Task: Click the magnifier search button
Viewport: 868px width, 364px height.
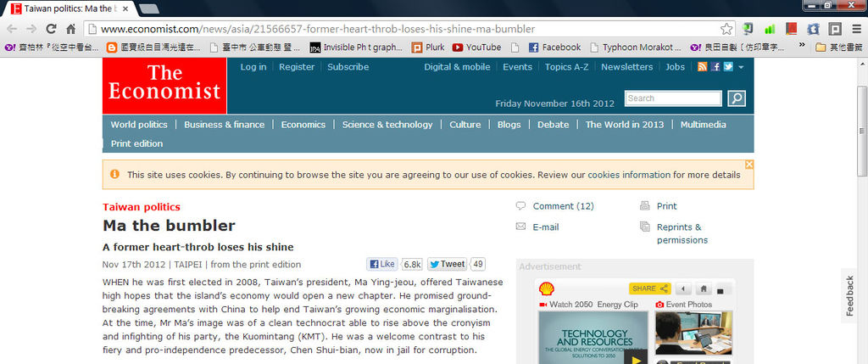Action: pos(737,98)
